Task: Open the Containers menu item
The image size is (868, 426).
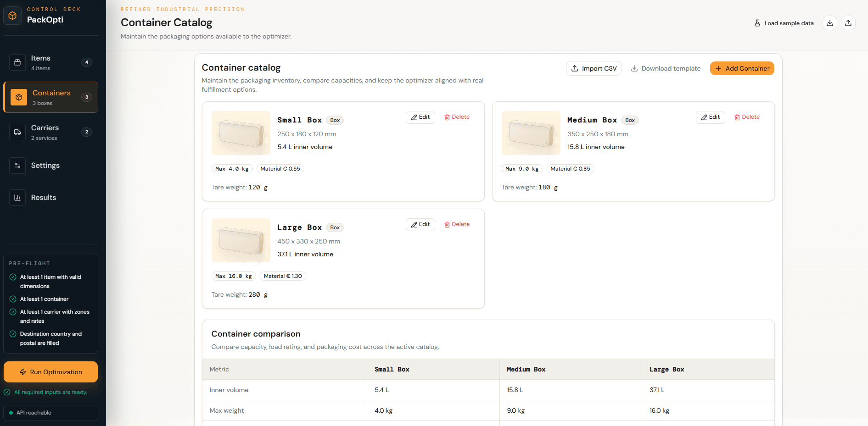Action: point(50,97)
